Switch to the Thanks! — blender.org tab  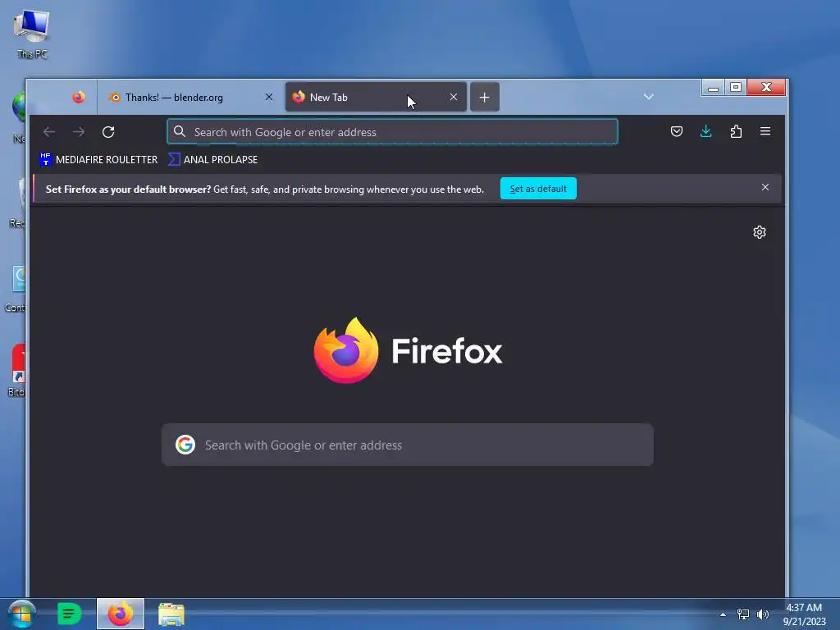click(x=190, y=97)
